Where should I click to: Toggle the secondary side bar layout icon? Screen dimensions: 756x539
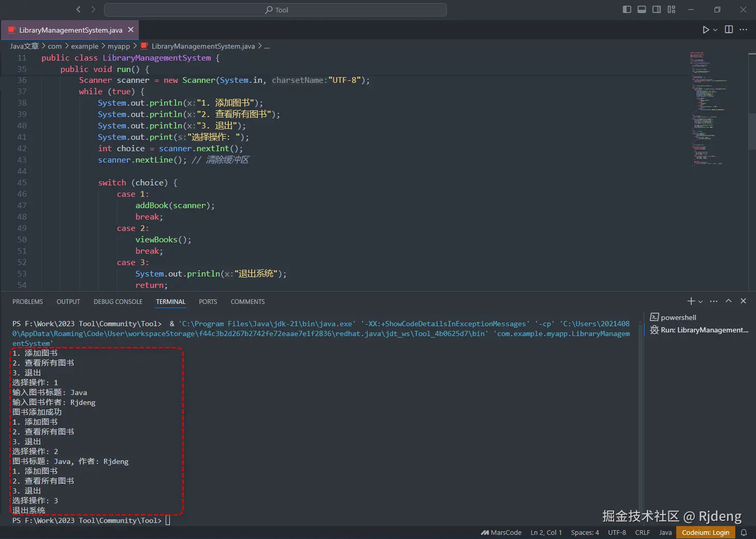(x=657, y=9)
